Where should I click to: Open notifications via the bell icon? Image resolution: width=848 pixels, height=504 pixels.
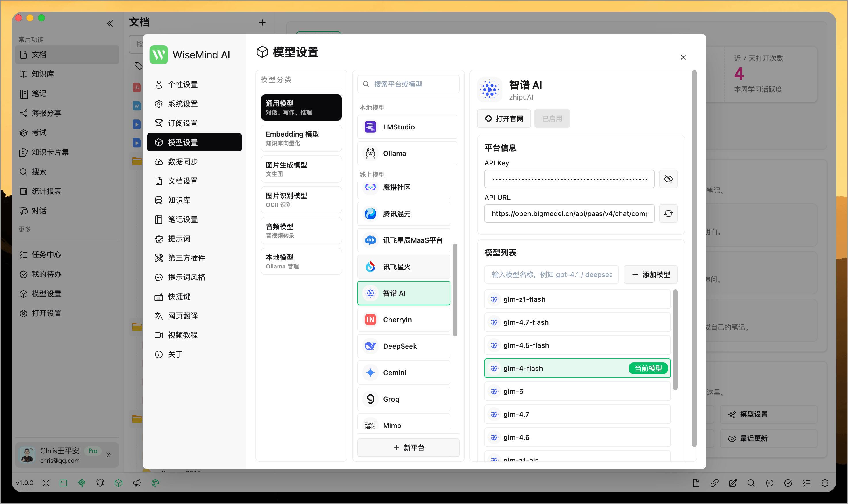pos(100,483)
